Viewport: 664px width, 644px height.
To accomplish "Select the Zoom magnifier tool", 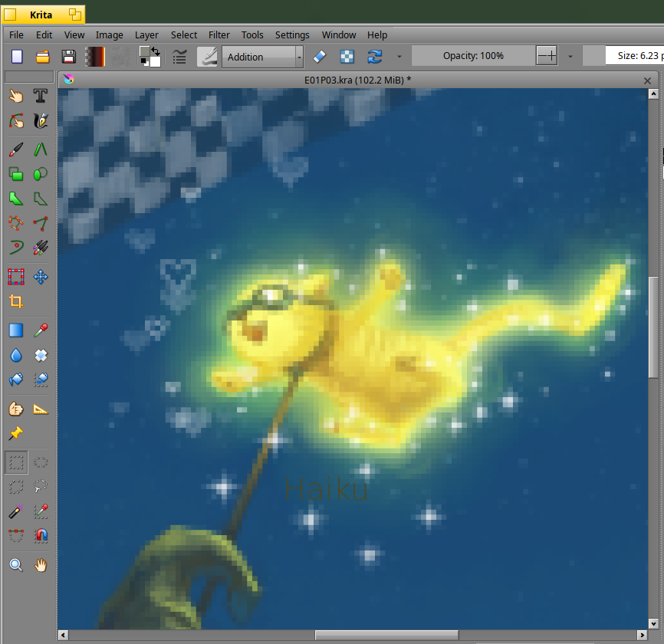I will [16, 565].
